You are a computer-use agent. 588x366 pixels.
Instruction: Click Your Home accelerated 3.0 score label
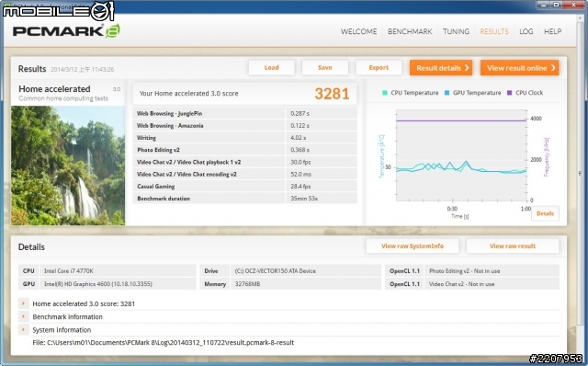click(x=188, y=94)
